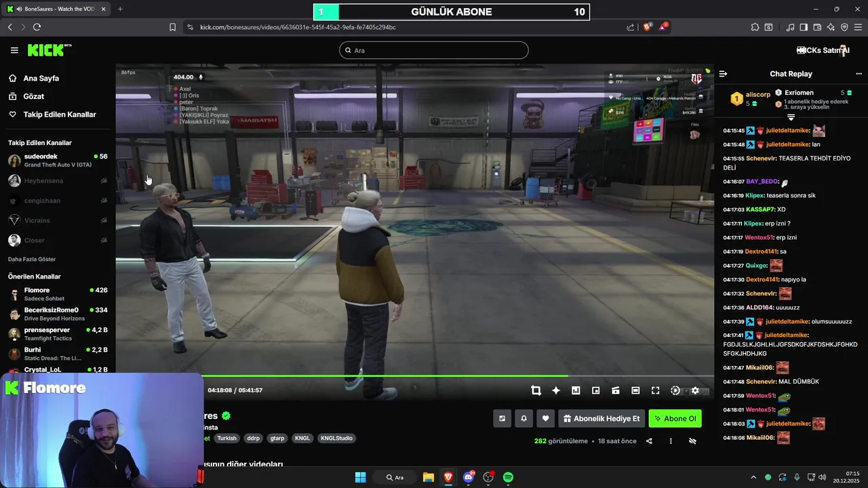Screen dimensions: 868x488
Task: Go to the KICK logo homepage
Action: [x=49, y=50]
